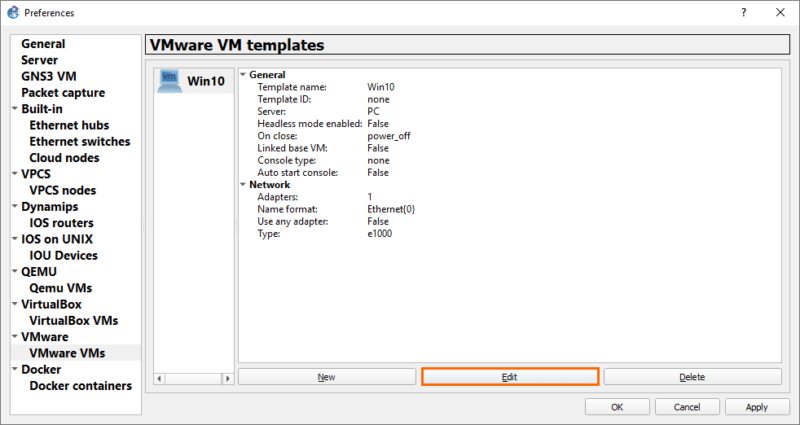Select VMware VMs in sidebar
This screenshot has width=800, height=425.
(67, 353)
